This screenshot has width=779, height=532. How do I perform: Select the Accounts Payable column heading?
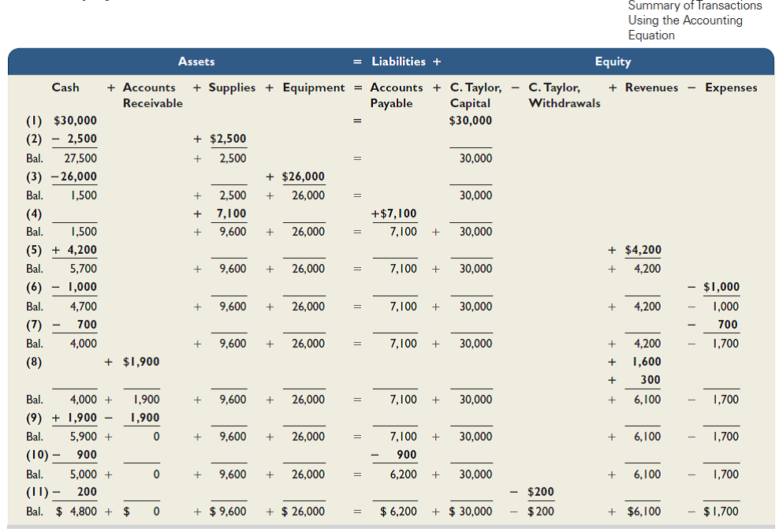[x=396, y=95]
